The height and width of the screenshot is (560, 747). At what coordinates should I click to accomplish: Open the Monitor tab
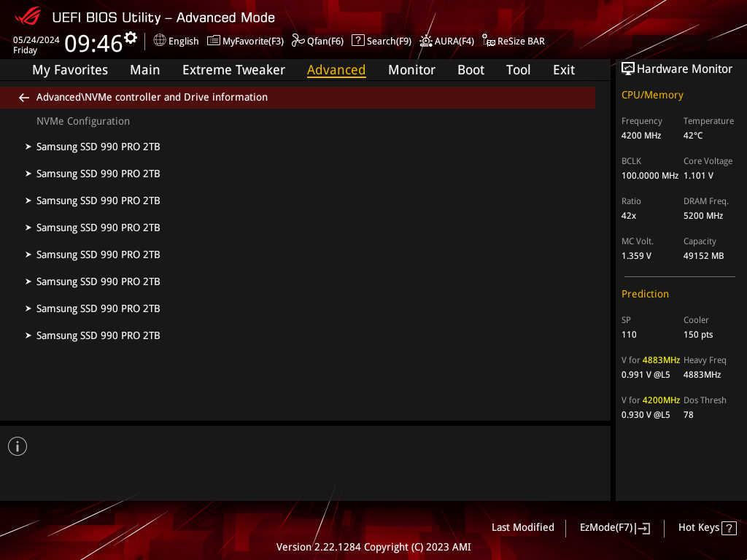click(411, 70)
